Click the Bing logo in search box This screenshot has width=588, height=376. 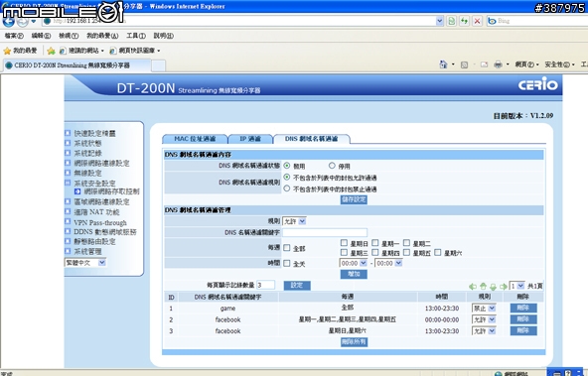click(492, 21)
